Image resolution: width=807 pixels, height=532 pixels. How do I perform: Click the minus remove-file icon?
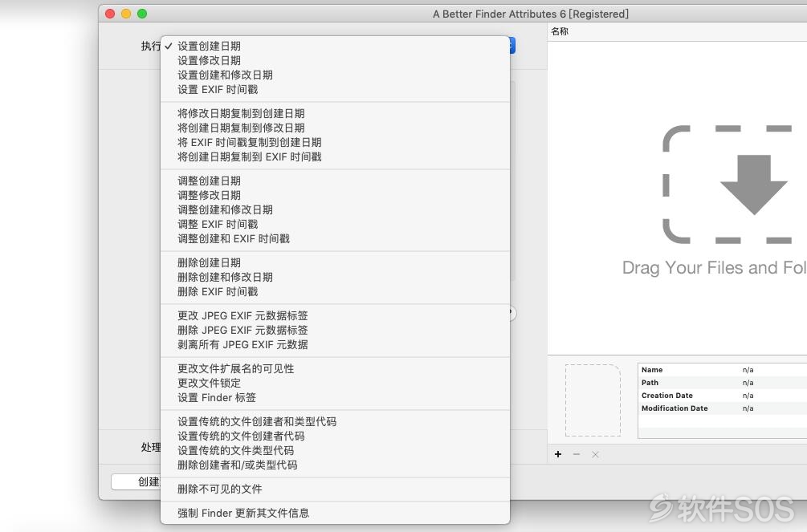[x=577, y=454]
